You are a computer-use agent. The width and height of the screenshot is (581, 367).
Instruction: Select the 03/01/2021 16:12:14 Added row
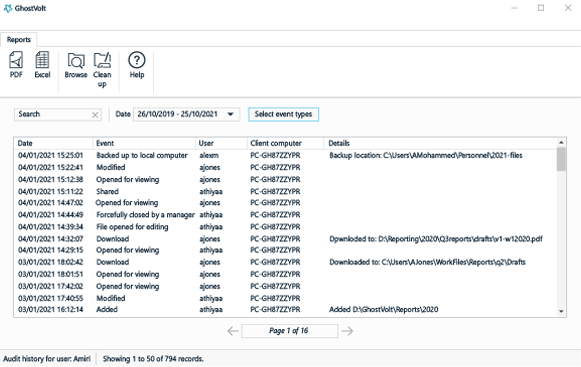(x=285, y=310)
